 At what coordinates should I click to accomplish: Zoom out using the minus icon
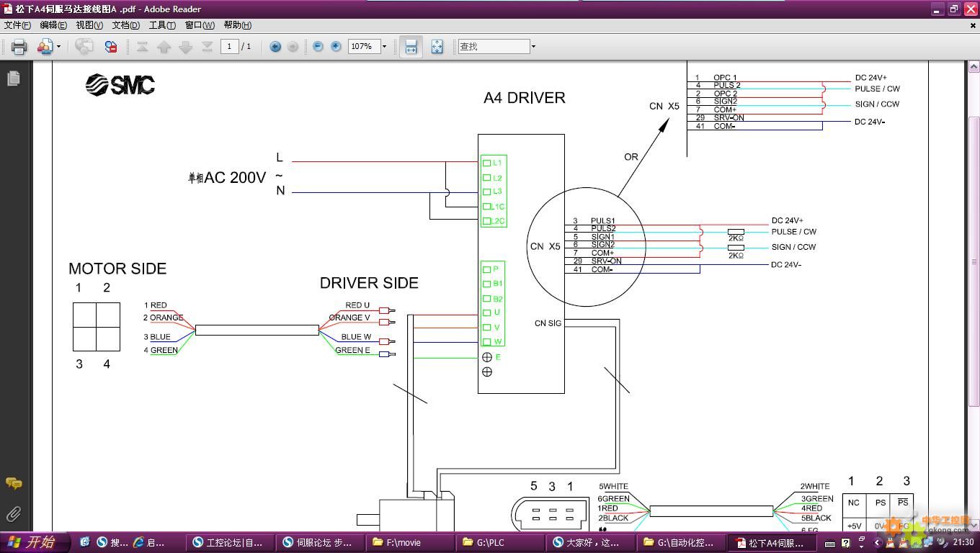(x=318, y=47)
